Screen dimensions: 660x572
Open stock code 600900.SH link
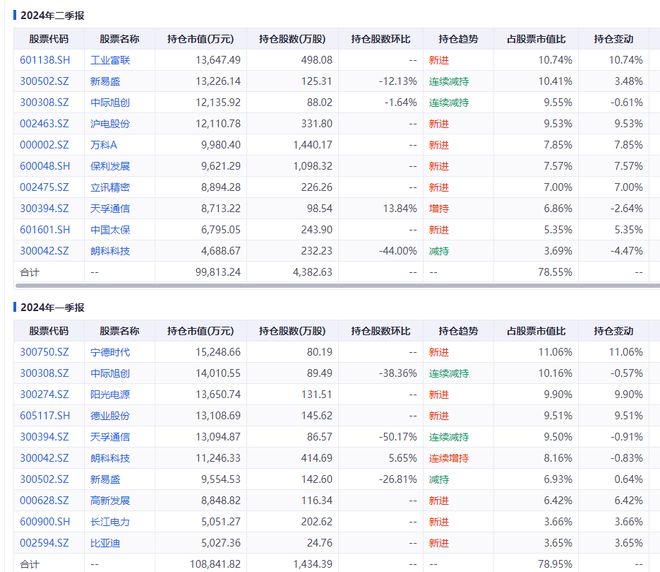(45, 521)
